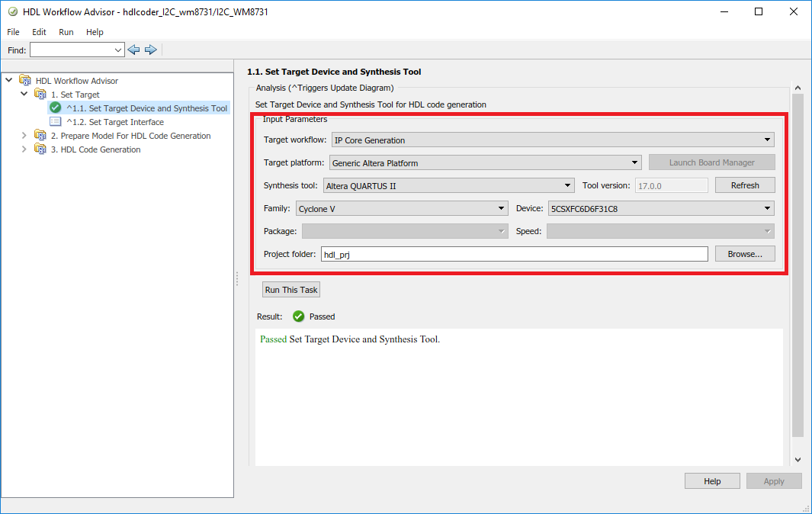Select 3. HDL Code Generation tree item
This screenshot has width=812, height=514.
(x=95, y=149)
